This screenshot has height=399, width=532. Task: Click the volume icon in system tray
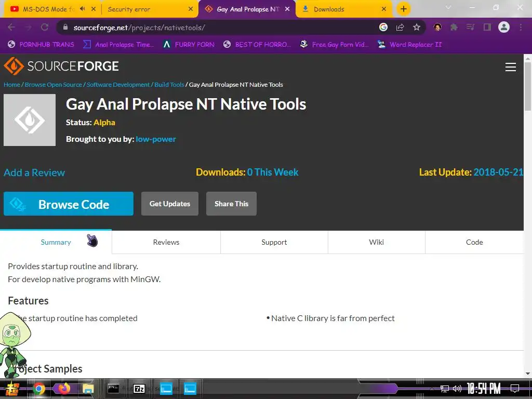pyautogui.click(x=457, y=389)
